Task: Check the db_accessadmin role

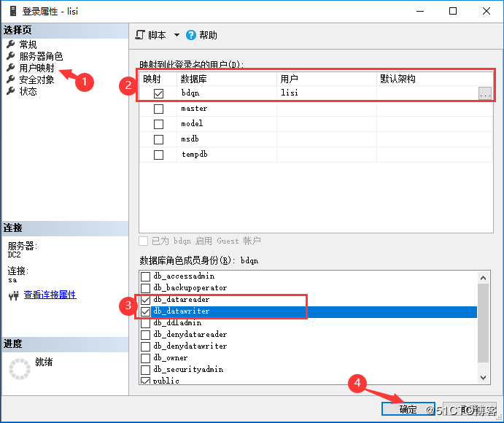Action: coord(146,276)
